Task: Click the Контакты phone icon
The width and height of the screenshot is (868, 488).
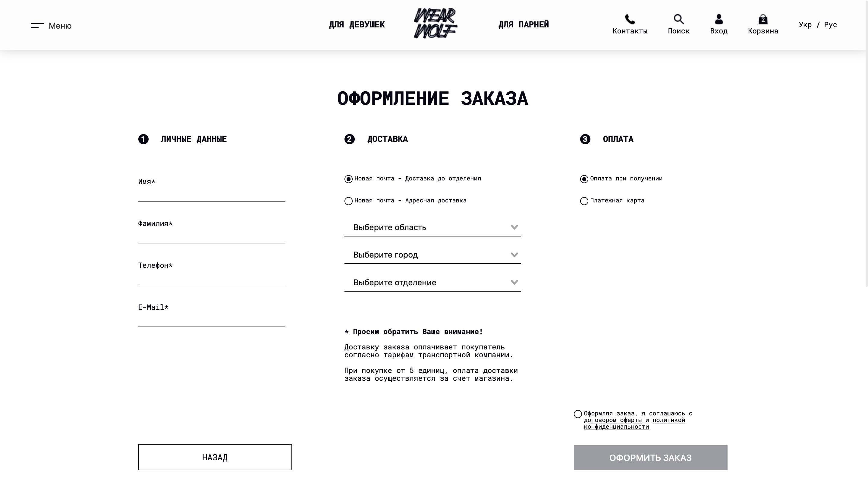Action: (630, 19)
